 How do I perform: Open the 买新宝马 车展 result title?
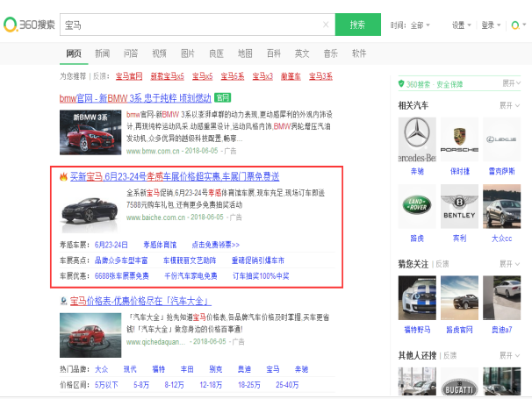[x=175, y=176]
